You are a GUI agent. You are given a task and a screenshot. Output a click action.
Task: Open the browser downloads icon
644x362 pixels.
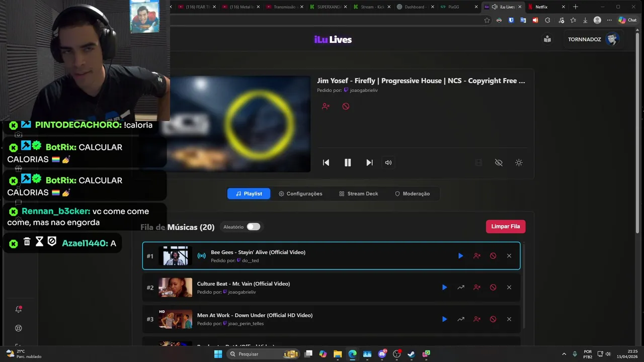click(585, 20)
